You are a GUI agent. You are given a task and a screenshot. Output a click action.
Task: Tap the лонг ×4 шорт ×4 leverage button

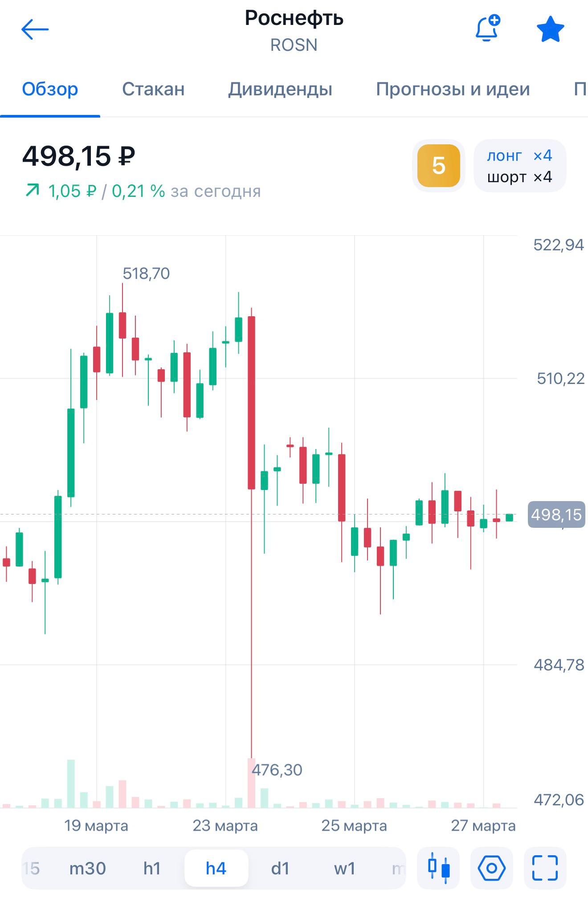[x=519, y=166]
